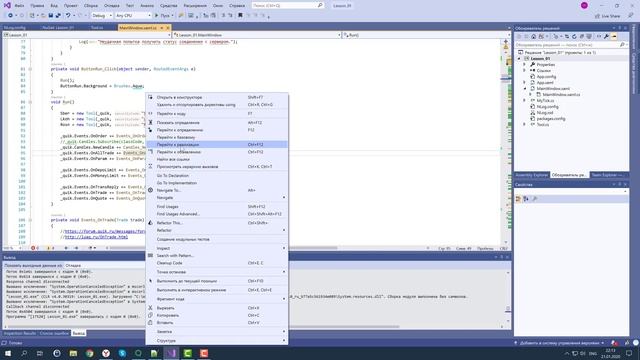Collapse the Events_OnTrade method outline toggle
The width and height of the screenshot is (640, 360).
(30, 220)
